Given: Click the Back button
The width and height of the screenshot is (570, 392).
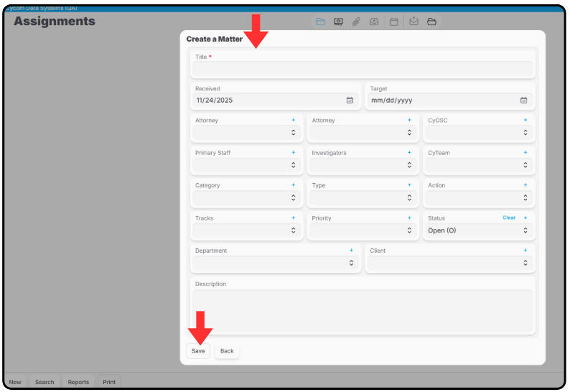Looking at the screenshot, I should coord(227,351).
